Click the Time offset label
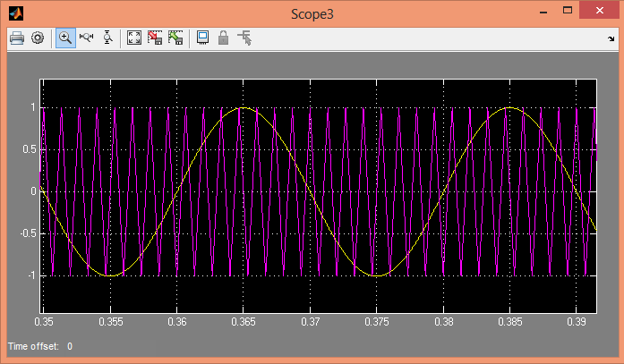Screen dimensions: 624x364 (34, 346)
